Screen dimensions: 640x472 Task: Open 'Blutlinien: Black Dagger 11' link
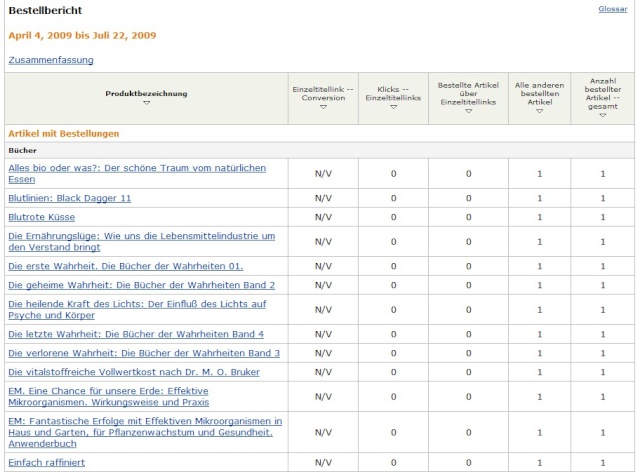(x=70, y=198)
